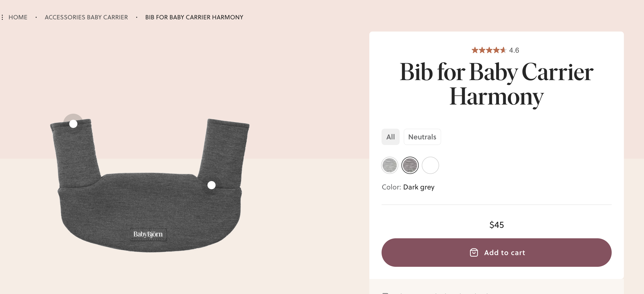Viewport: 644px width, 294px height.
Task: Click the Add to cart button
Action: tap(496, 253)
